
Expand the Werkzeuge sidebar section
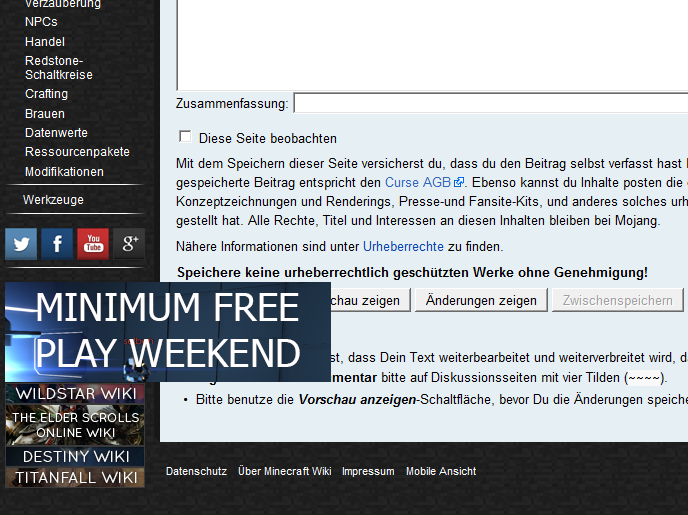click(53, 200)
